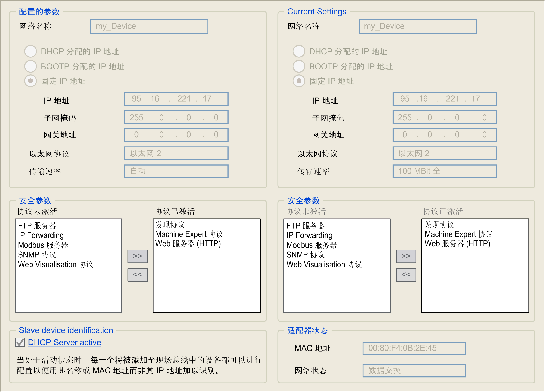This screenshot has height=392, width=545.
Task: Open the DHCP Server active link
Action: coord(64,342)
